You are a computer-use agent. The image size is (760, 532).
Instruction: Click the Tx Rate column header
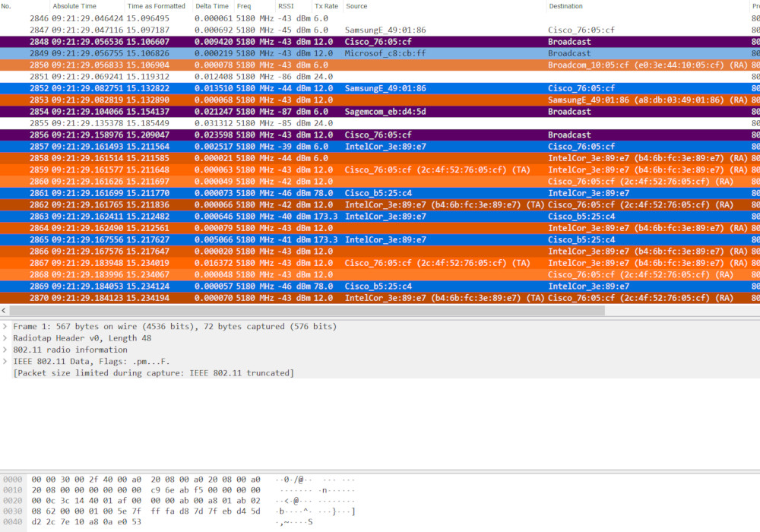point(325,6)
